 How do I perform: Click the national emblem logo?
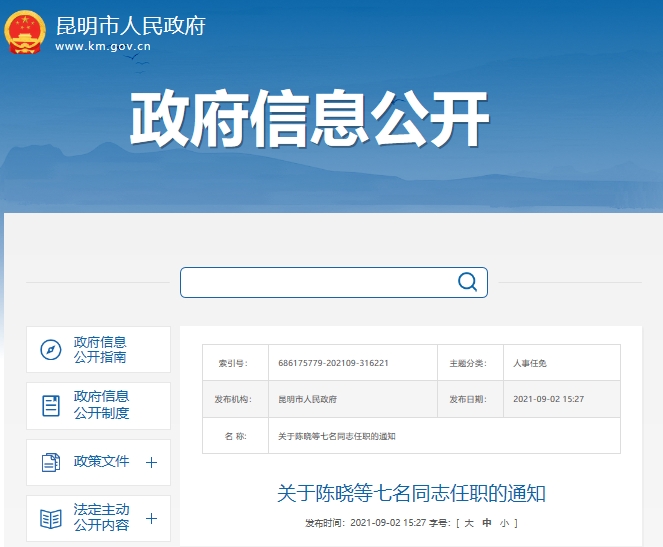click(25, 32)
